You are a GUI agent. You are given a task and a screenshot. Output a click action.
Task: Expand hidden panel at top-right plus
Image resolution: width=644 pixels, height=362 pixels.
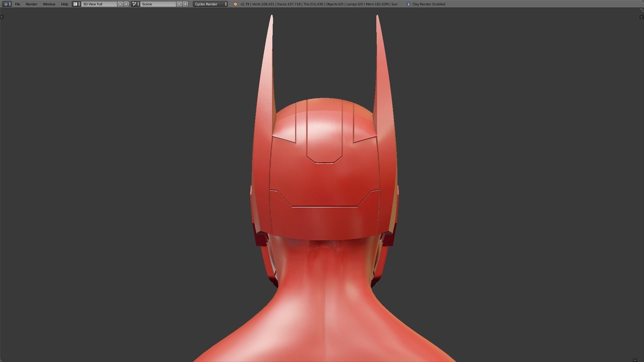click(641, 17)
